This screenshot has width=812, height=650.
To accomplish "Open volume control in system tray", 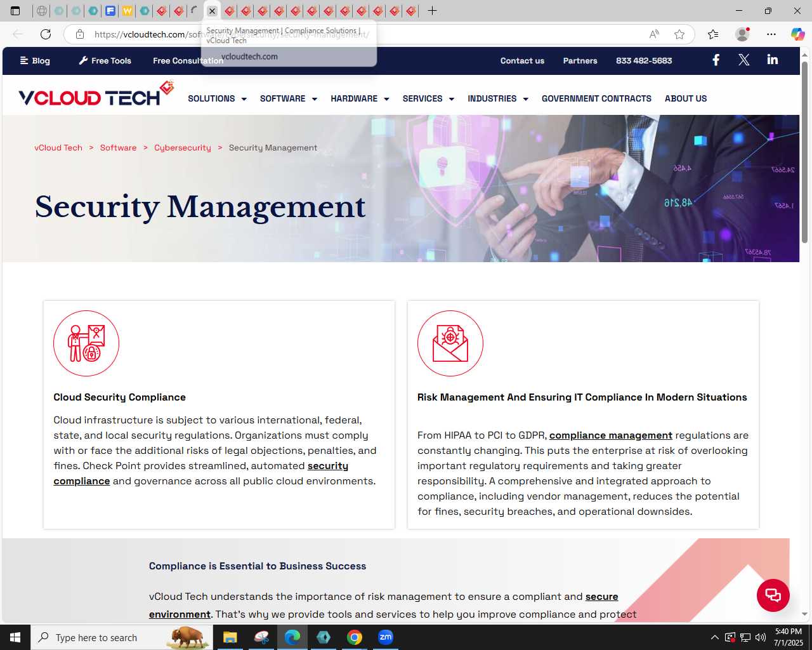I will pyautogui.click(x=761, y=637).
